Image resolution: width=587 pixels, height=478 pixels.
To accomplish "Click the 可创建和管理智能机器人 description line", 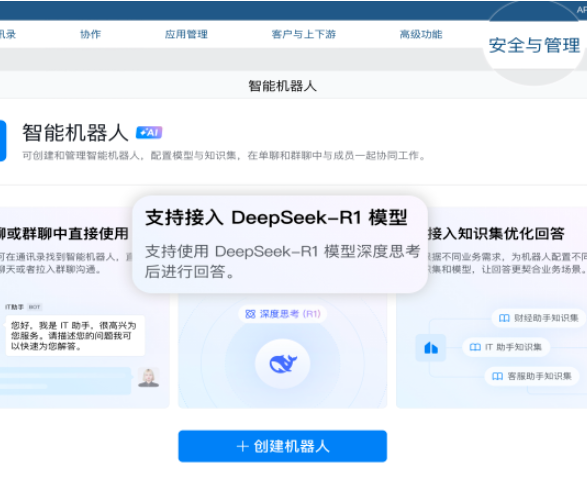I will click(224, 155).
